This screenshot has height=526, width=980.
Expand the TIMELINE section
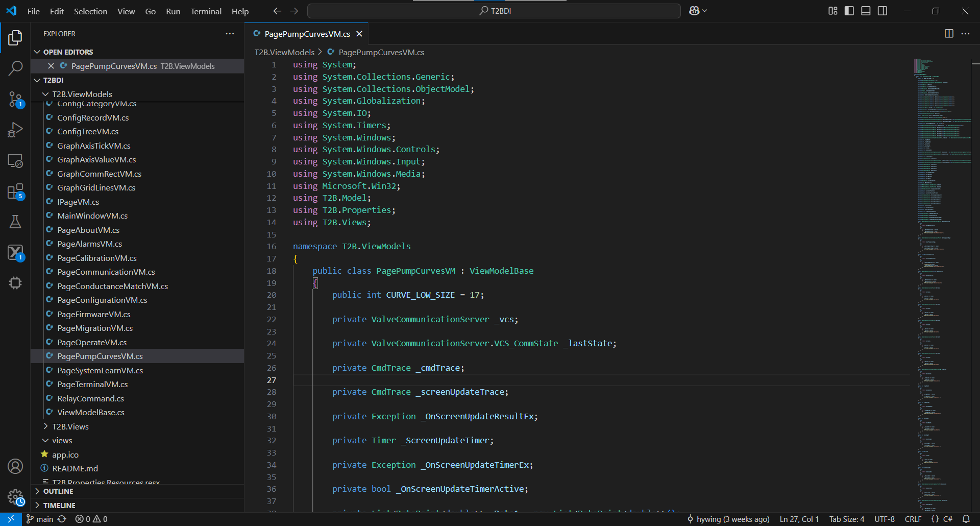[x=59, y=506]
